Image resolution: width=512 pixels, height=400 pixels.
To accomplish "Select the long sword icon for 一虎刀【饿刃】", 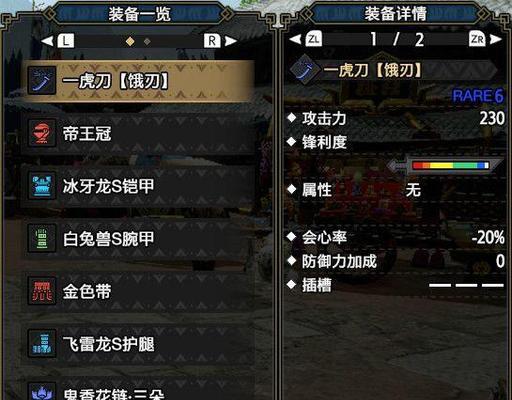I will (42, 80).
